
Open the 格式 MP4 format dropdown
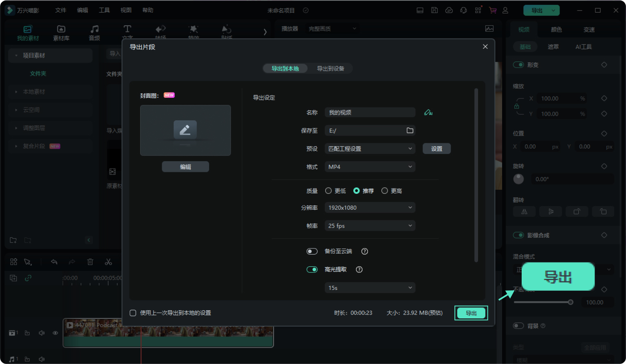tap(370, 167)
